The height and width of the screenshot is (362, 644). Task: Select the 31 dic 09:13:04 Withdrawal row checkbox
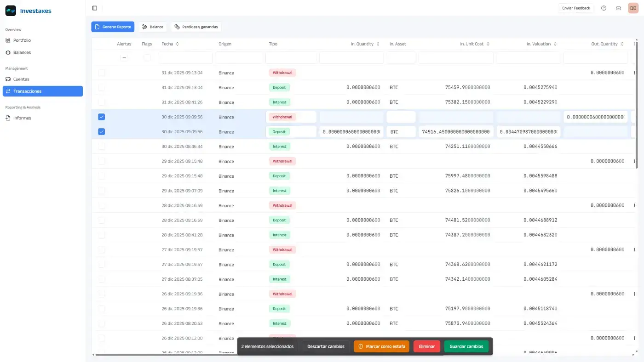point(102,73)
